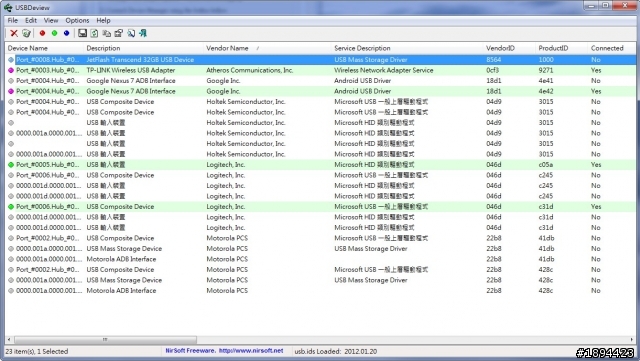
Task: Click "Wireless Network Adapter Service" cell
Action: point(384,70)
